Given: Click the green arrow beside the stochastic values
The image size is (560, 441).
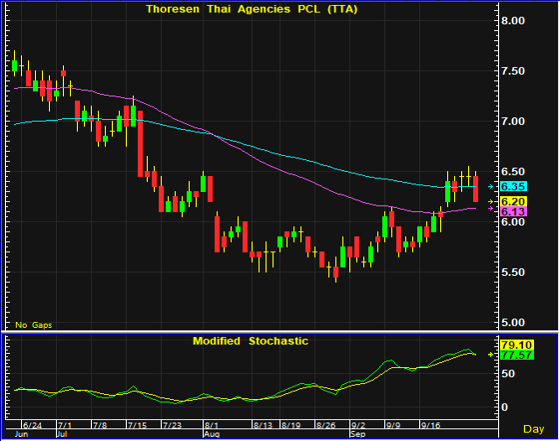Looking at the screenshot, I should [491, 355].
